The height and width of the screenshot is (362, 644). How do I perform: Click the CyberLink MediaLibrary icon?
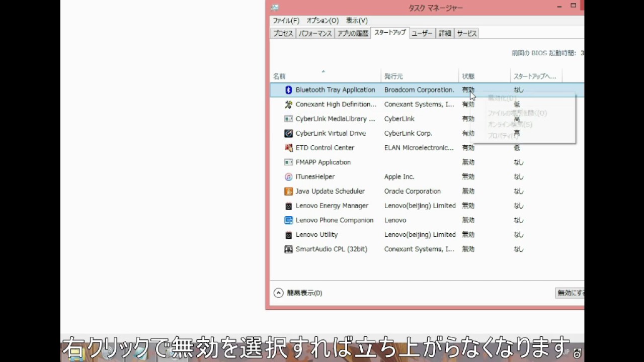[x=288, y=119]
